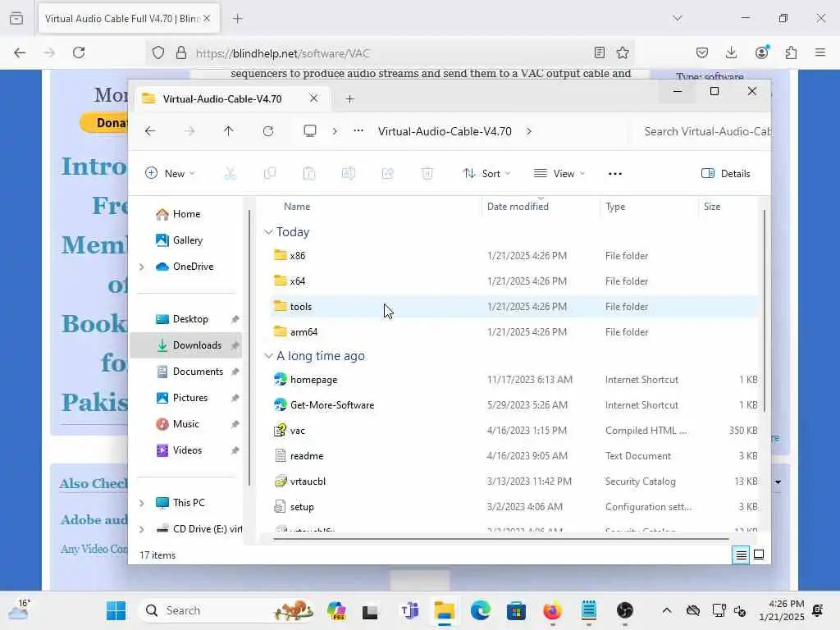Click the Search Virtual-Audio-Cable field
Screen dimensions: 840x630
point(702,131)
